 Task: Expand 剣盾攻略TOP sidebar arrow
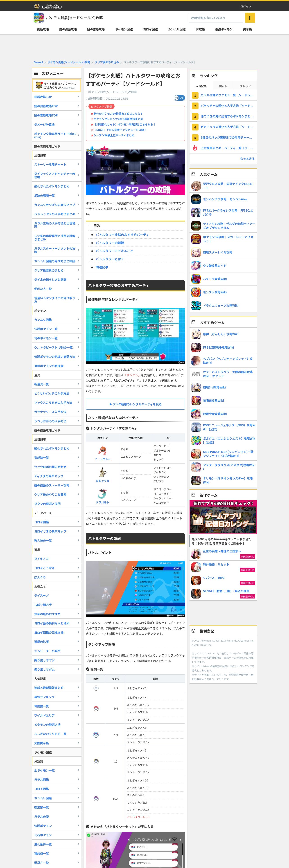click(78, 97)
